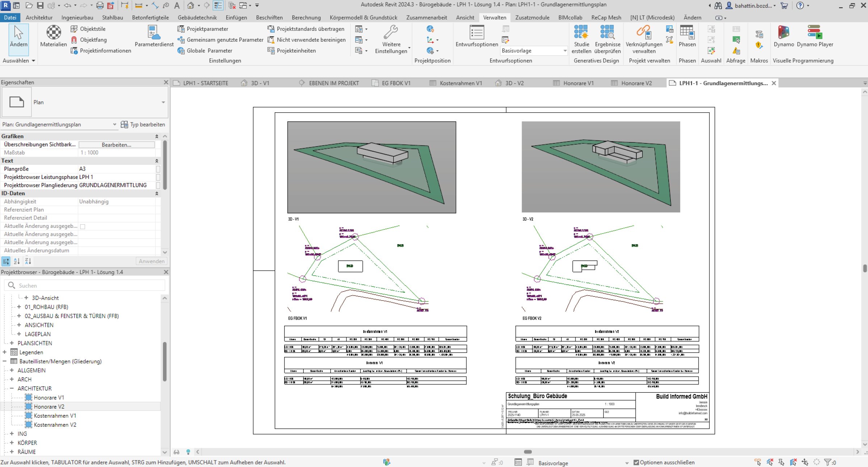Click the Bearbeiten... visibility overrides button
Viewport: 868px width, 467px height.
(117, 145)
